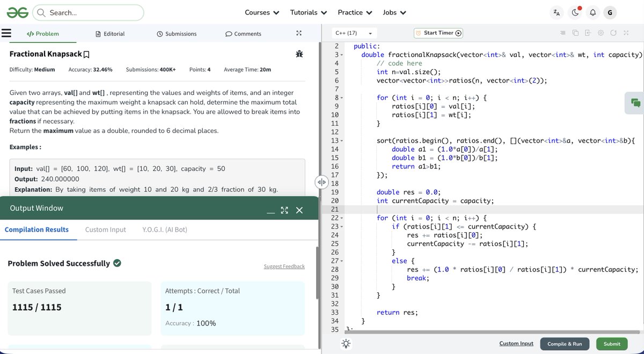Collapse code fold at line 3
644x354 pixels.
(x=341, y=55)
